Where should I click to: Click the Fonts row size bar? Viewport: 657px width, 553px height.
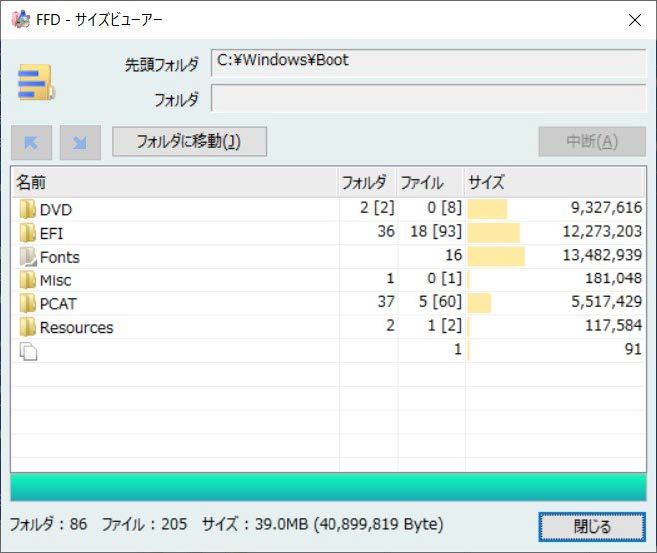(x=496, y=256)
